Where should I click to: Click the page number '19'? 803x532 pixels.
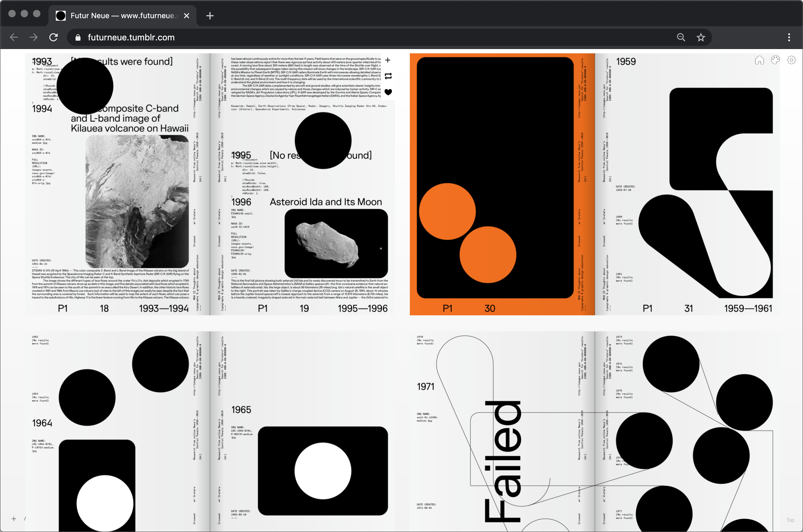(304, 309)
